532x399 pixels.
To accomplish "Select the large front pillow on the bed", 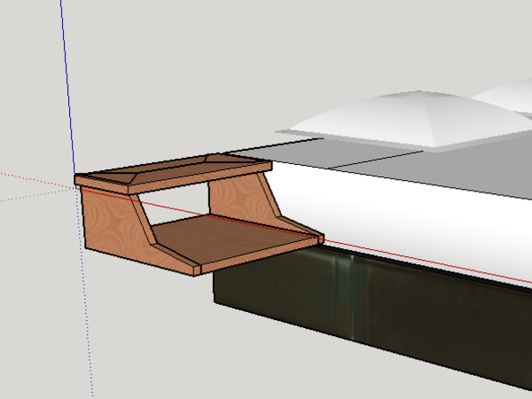I will (381, 120).
